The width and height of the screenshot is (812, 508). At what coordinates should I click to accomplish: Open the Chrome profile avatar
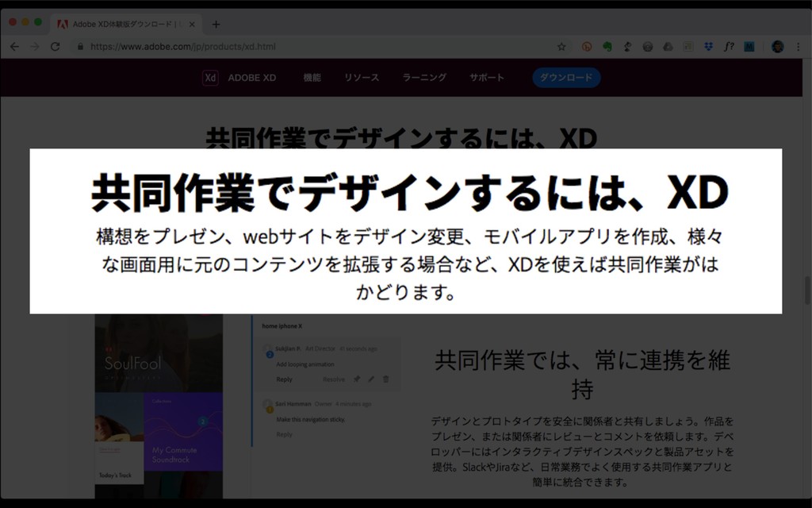[777, 47]
